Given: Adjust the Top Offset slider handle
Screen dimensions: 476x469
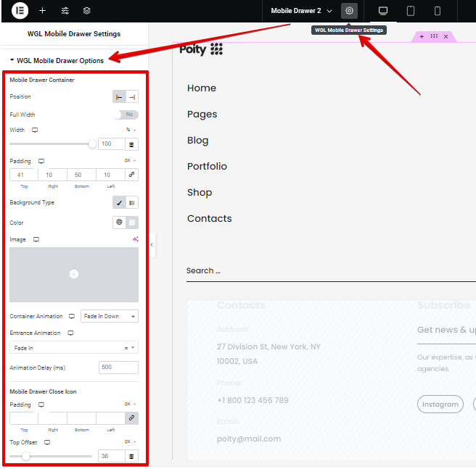Looking at the screenshot, I should click(26, 456).
